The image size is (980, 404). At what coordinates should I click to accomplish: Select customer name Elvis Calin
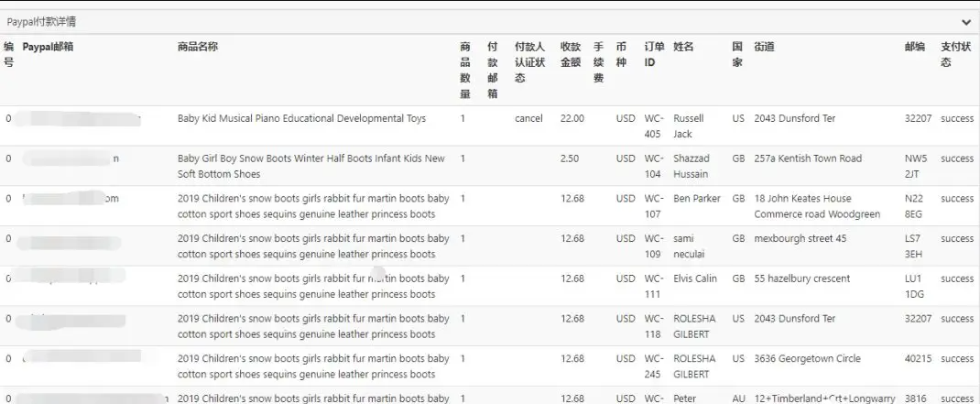click(695, 278)
